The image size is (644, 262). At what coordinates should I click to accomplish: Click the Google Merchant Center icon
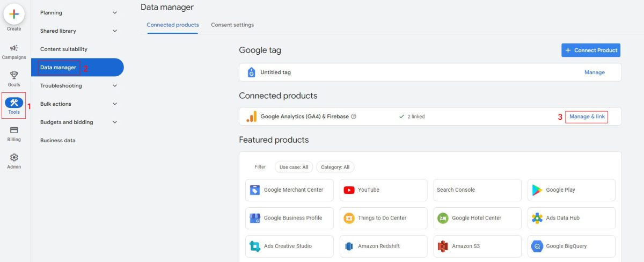pos(255,190)
